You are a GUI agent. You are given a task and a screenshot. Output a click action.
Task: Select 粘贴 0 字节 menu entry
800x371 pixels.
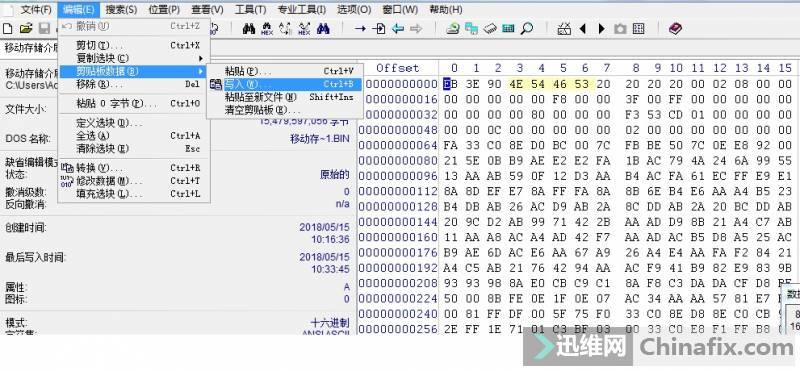(134, 104)
